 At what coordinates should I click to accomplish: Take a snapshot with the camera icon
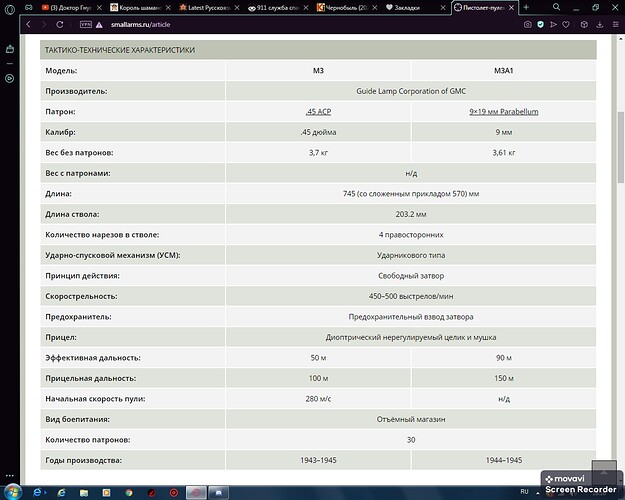point(527,24)
